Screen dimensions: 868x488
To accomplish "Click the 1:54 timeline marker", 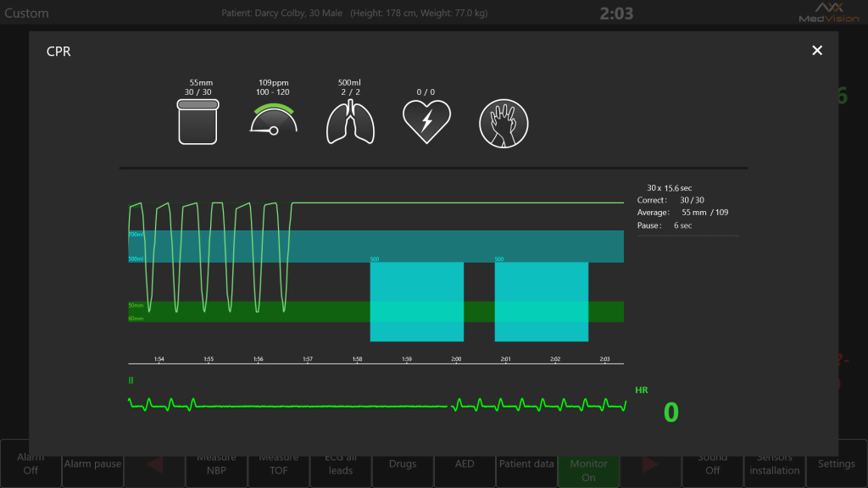I will point(159,359).
